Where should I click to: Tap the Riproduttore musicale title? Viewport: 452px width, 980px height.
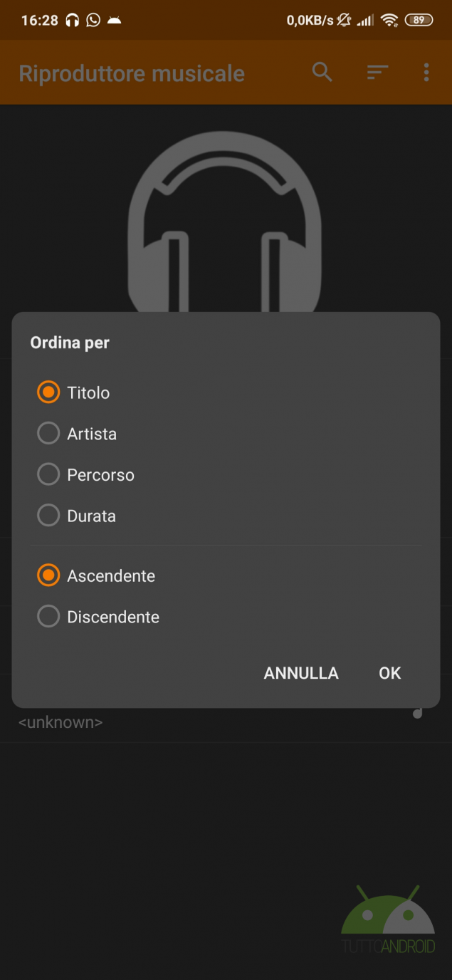tap(132, 73)
